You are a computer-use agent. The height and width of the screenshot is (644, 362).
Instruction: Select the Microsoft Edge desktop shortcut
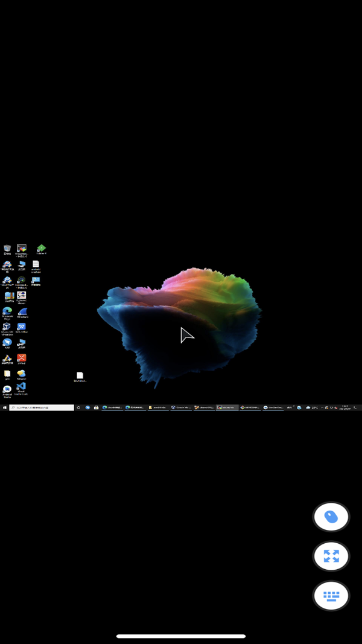[x=7, y=313]
